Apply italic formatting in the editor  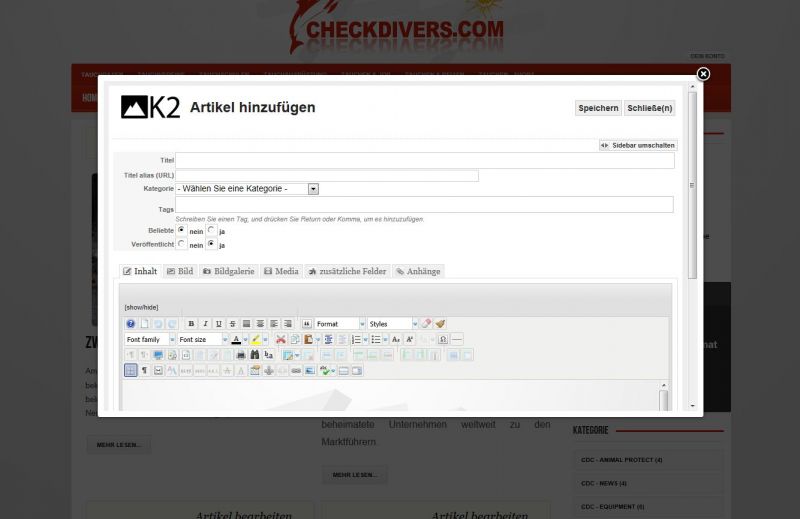(x=205, y=324)
